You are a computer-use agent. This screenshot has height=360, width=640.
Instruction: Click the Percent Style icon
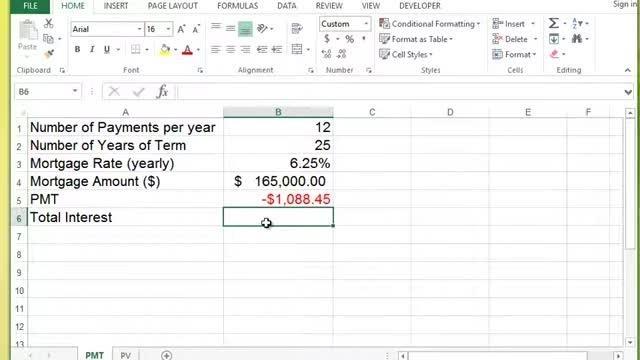tap(349, 39)
